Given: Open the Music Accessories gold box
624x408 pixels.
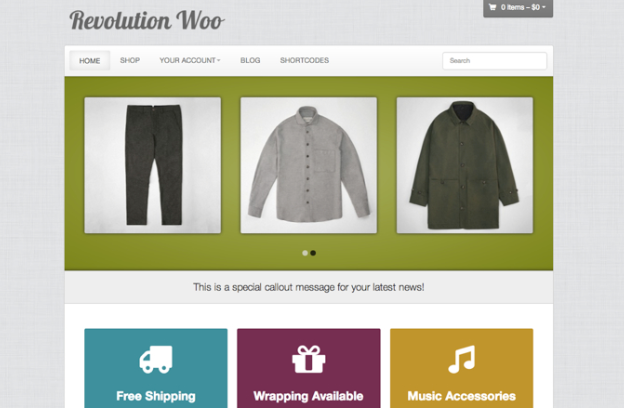Looking at the screenshot, I should (462, 368).
